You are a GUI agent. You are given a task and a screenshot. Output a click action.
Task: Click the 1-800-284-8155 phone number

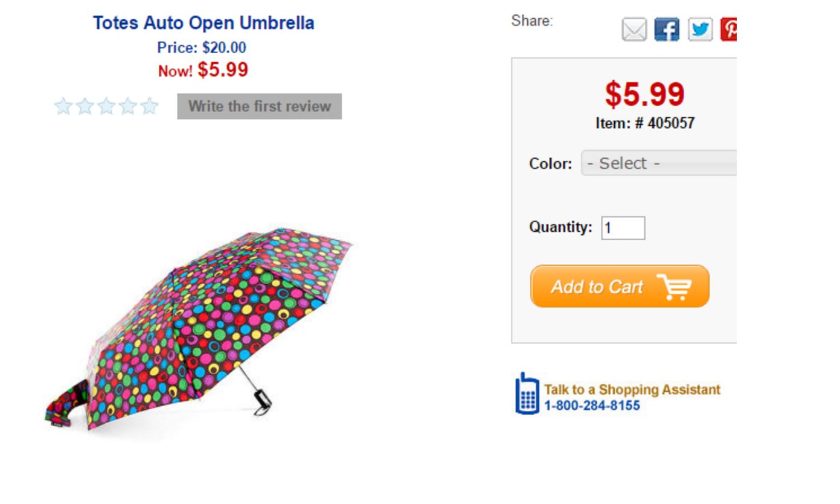592,406
